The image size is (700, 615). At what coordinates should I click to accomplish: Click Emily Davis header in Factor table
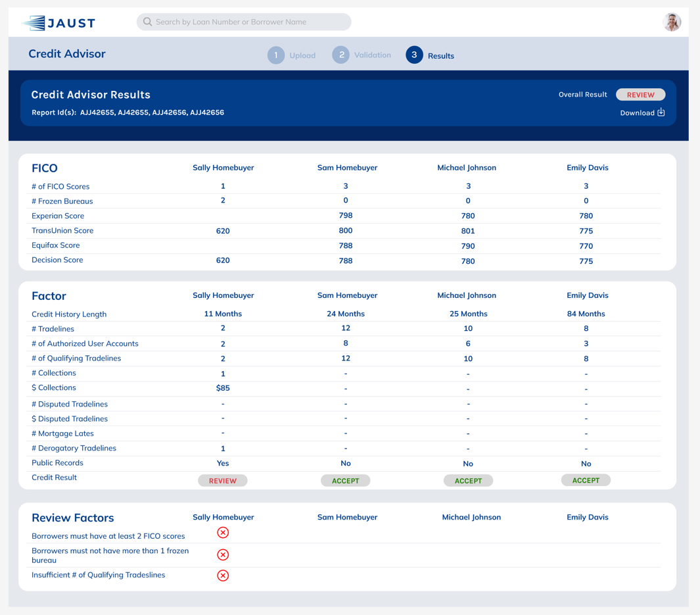point(587,295)
